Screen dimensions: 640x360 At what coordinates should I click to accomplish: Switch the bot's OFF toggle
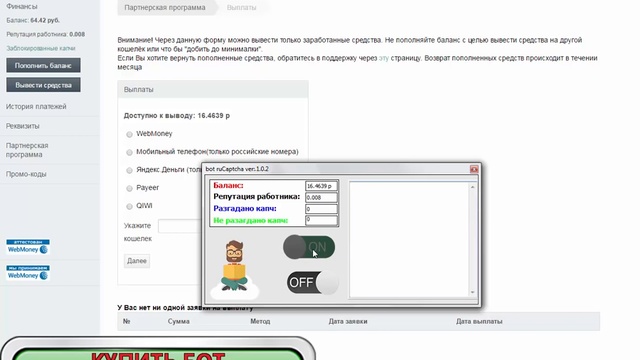tap(313, 282)
